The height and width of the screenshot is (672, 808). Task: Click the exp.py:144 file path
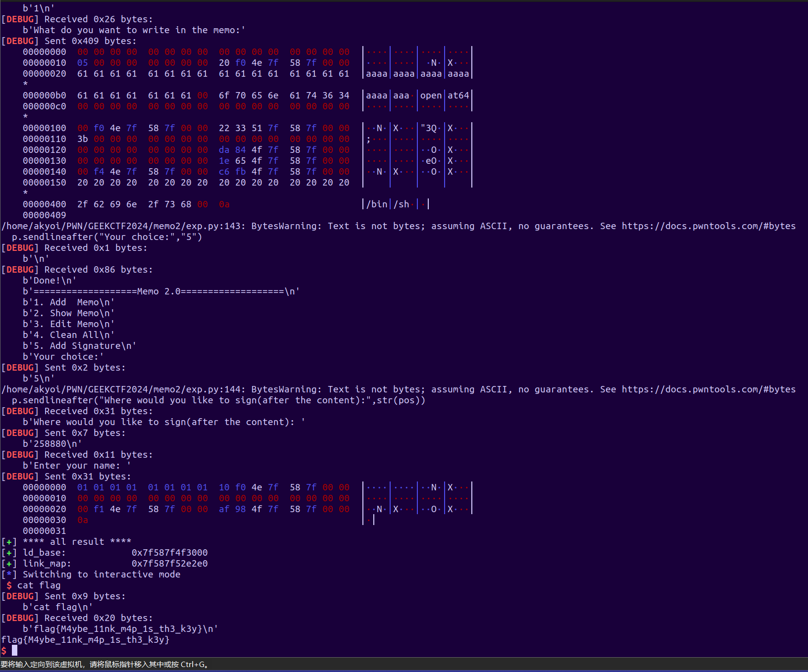pyautogui.click(x=121, y=389)
